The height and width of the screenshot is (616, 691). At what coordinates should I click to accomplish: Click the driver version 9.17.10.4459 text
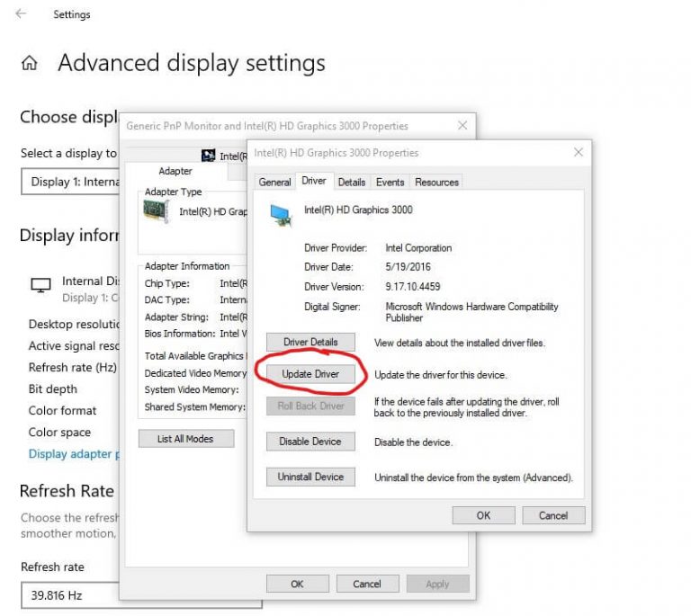pos(412,287)
